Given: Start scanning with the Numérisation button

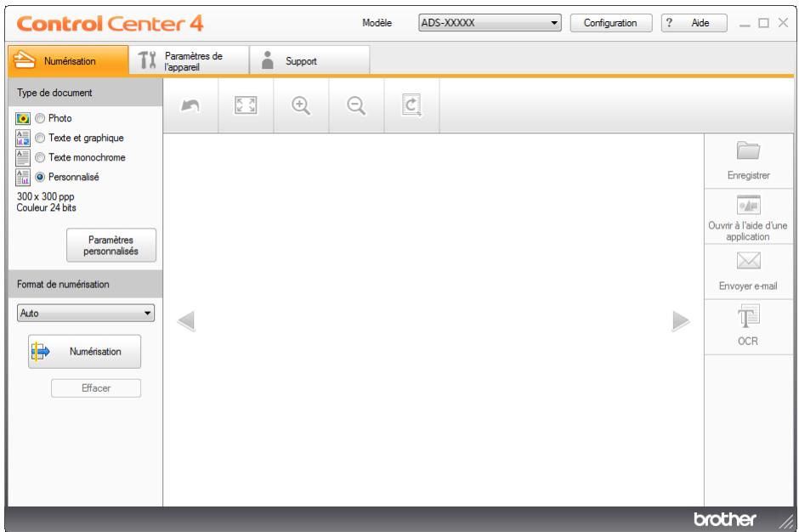Looking at the screenshot, I should (x=85, y=352).
